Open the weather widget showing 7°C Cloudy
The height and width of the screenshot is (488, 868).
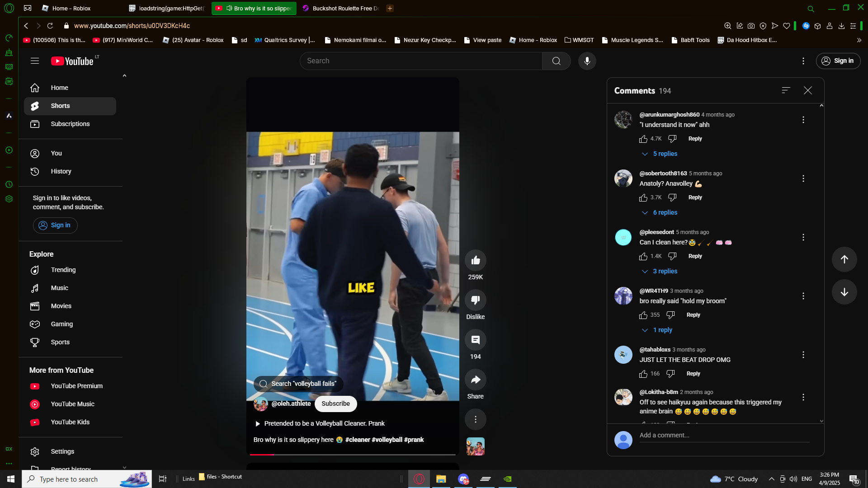(734, 479)
